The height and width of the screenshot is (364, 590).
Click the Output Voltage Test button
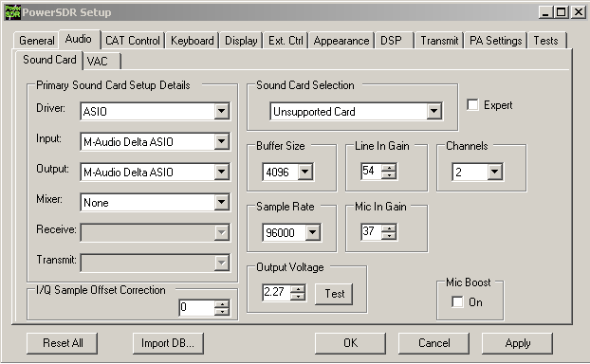tap(334, 294)
